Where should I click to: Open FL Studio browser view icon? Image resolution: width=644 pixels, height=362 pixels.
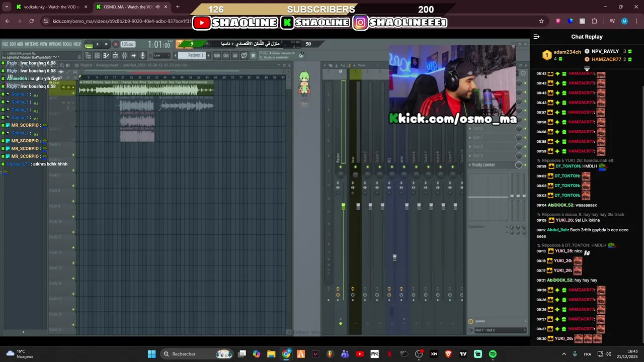pyautogui.click(x=87, y=55)
